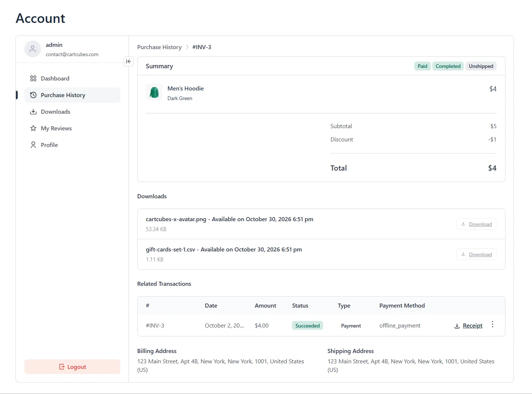
Task: Click the admin user avatar icon
Action: tap(32, 49)
